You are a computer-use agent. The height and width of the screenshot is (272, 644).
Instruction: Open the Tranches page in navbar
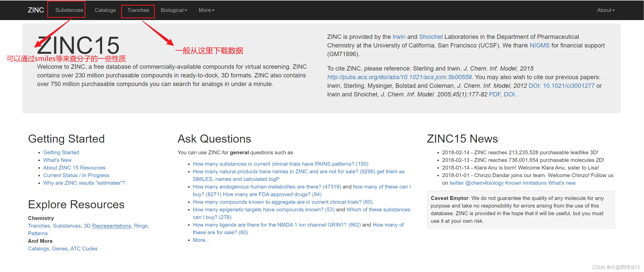(x=138, y=10)
